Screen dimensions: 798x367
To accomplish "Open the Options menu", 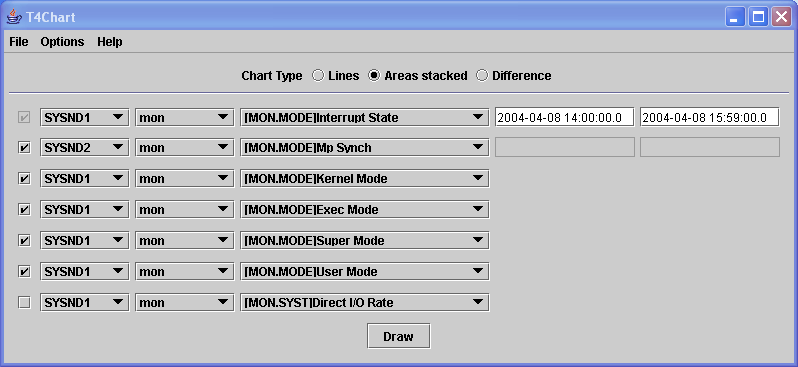I will click(x=62, y=42).
